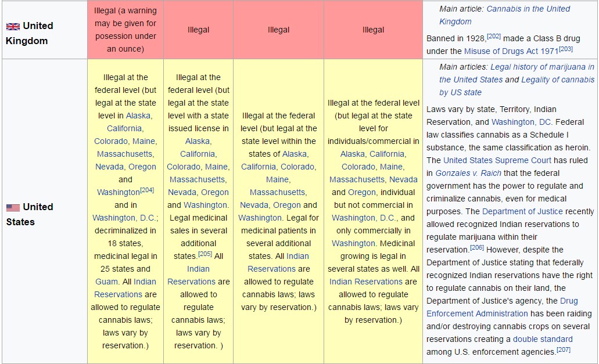The width and height of the screenshot is (599, 364).
Task: Open Indian Reservations link after Guam
Action: tap(125, 288)
